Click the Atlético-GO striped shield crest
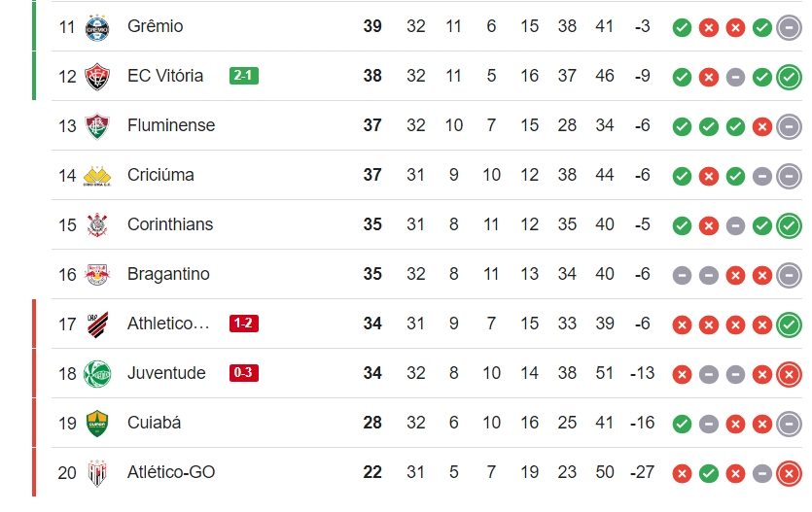Viewport: 812px width, 512px height. tap(97, 473)
